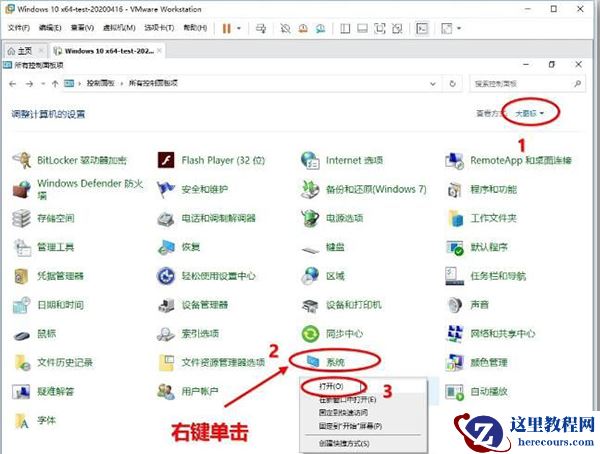Open the 区域 globe clock icon
The width and height of the screenshot is (600, 454).
(310, 276)
